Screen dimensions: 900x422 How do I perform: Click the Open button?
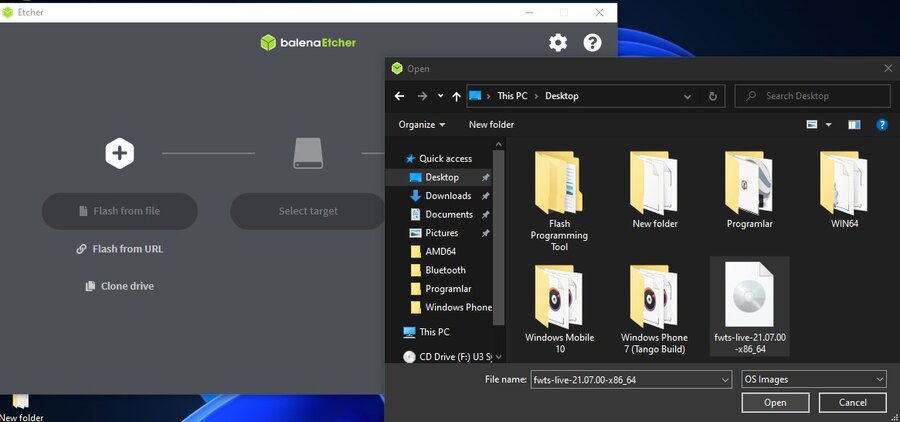coord(775,402)
